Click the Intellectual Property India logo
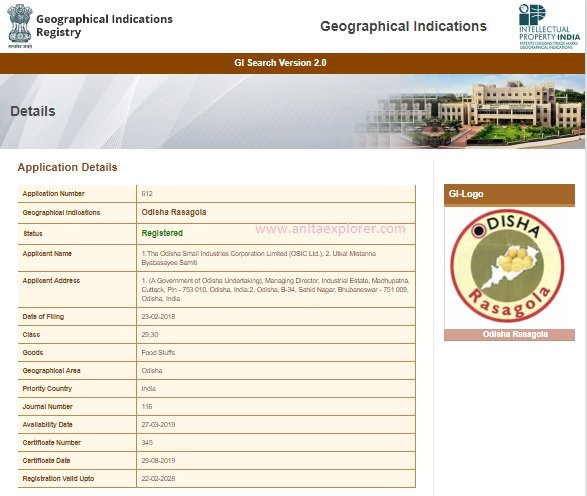The image size is (587, 496). click(x=549, y=26)
